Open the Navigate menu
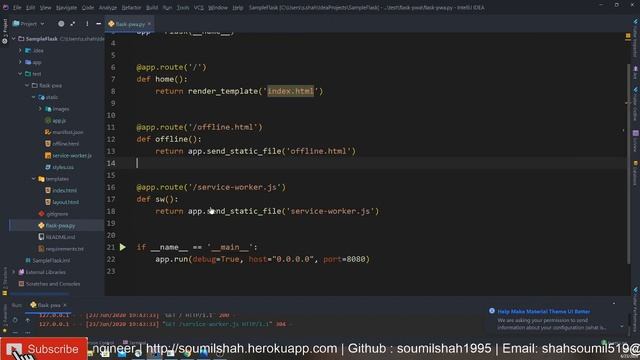This screenshot has height=360, width=640. point(66,7)
